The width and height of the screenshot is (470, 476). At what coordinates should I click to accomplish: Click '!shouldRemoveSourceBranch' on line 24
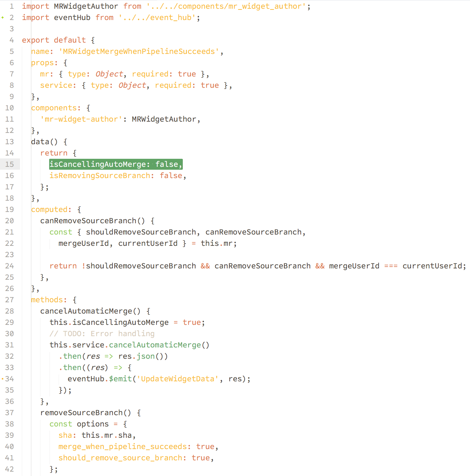coord(139,266)
